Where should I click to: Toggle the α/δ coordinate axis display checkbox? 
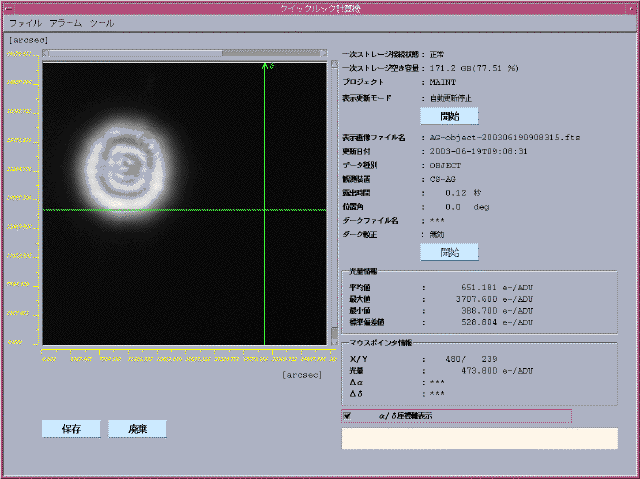click(347, 416)
